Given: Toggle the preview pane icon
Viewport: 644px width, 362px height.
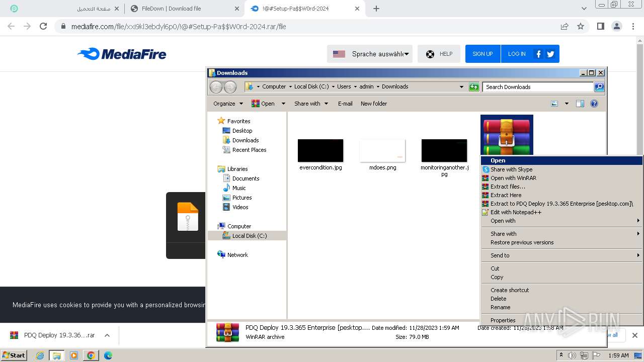Looking at the screenshot, I should click(580, 104).
